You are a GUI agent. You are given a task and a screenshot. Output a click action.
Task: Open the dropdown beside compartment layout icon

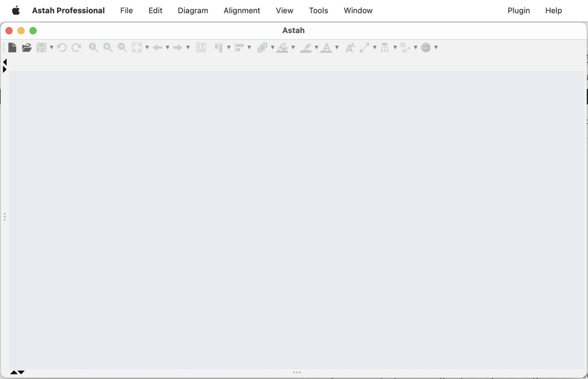415,47
